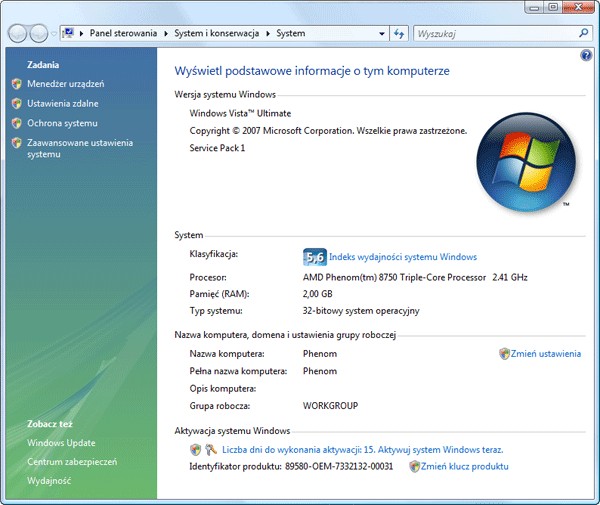The image size is (600, 505).
Task: Click the Back navigation round button
Action: point(17,34)
